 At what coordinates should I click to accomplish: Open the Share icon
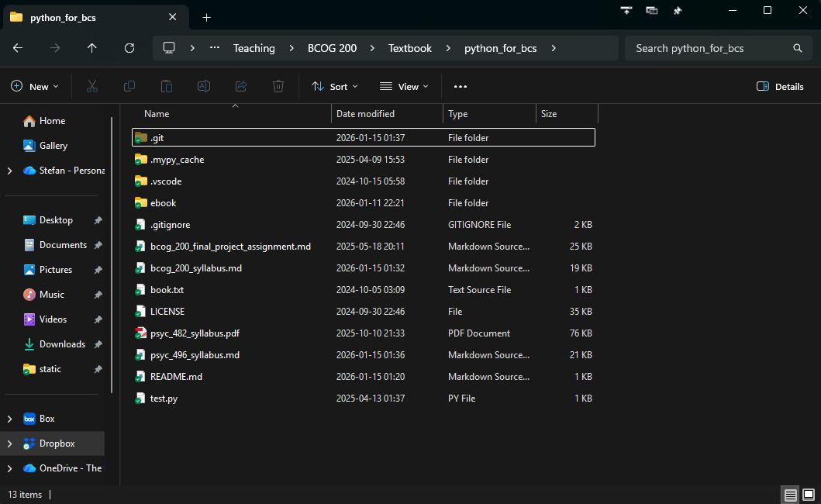(x=241, y=86)
